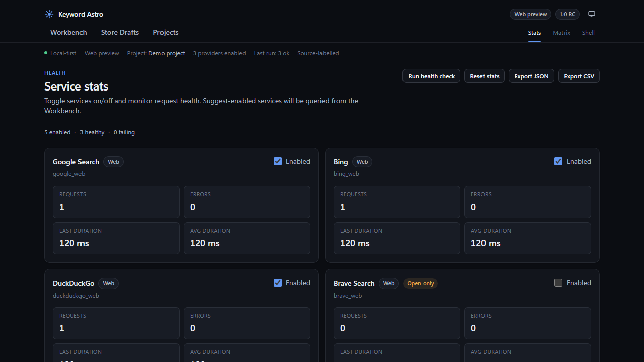Click Brave Search Requests stat tile
Image resolution: width=644 pixels, height=362 pixels.
click(x=397, y=323)
